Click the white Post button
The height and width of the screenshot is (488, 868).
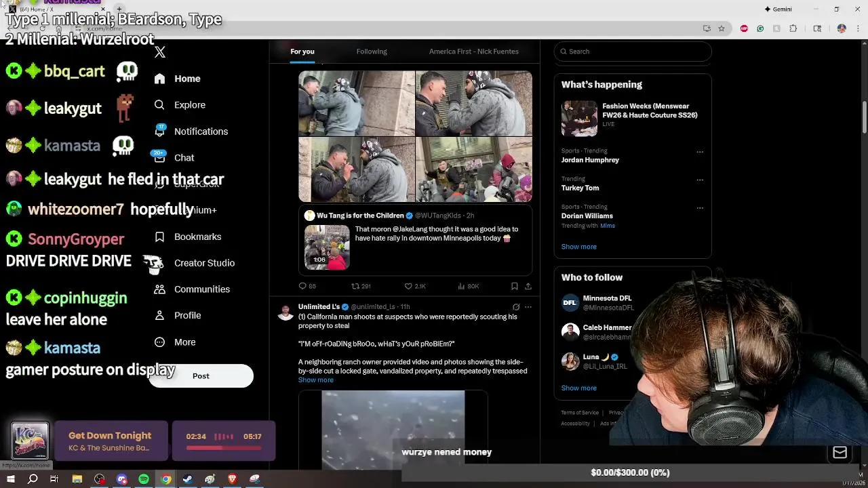tap(201, 376)
